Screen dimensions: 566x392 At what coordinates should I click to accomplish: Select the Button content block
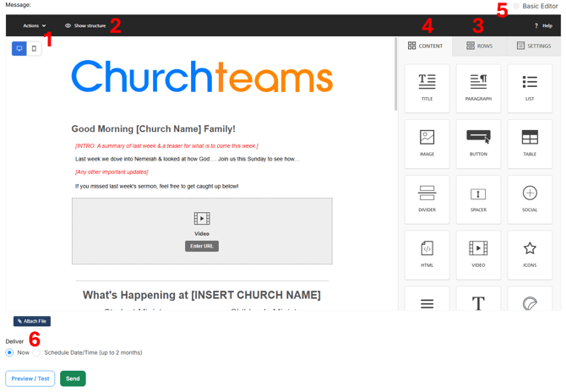[478, 144]
